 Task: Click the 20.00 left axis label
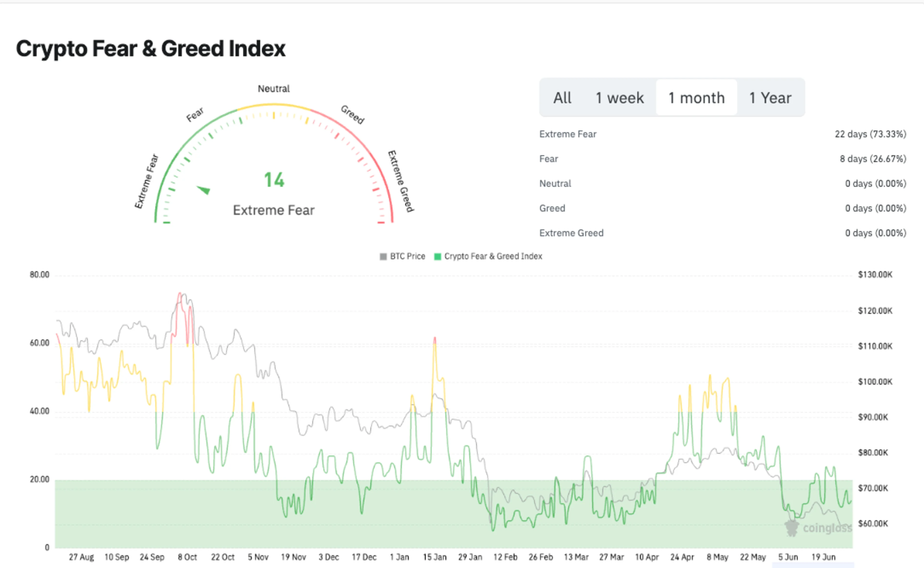coord(39,480)
